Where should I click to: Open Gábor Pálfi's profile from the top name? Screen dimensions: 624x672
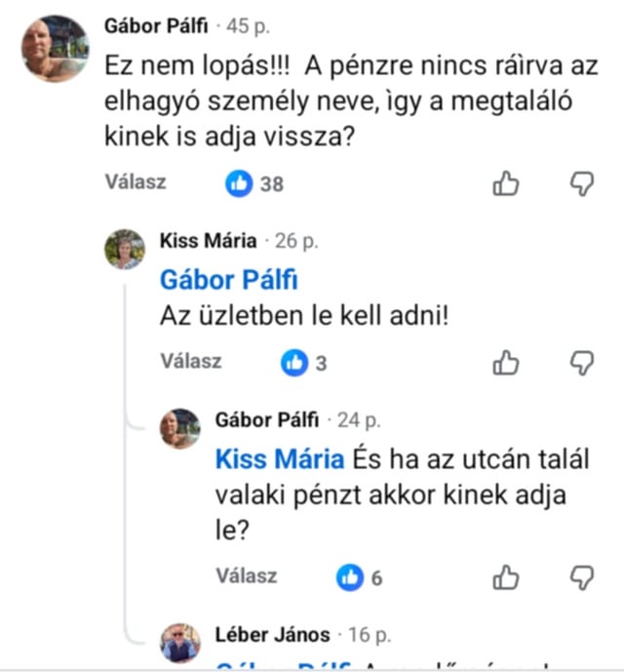coord(156,26)
